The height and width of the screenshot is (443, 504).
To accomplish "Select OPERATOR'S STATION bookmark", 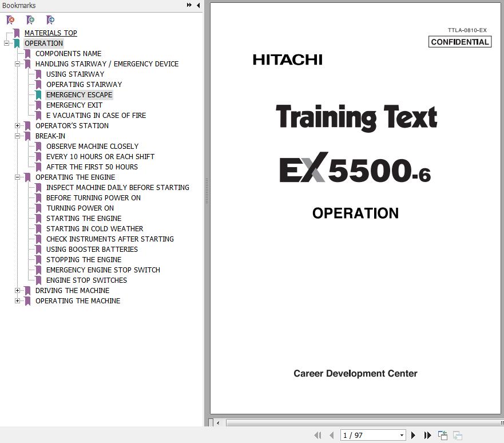I will pyautogui.click(x=72, y=126).
